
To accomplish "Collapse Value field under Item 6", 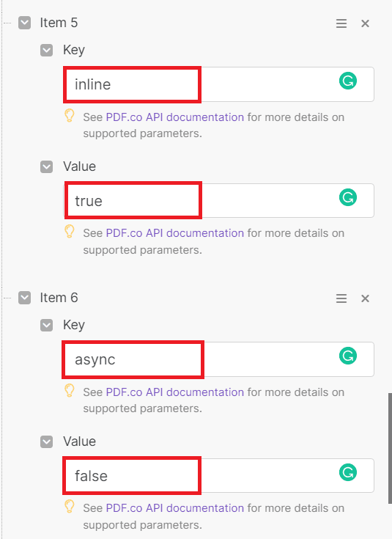I will click(x=46, y=441).
